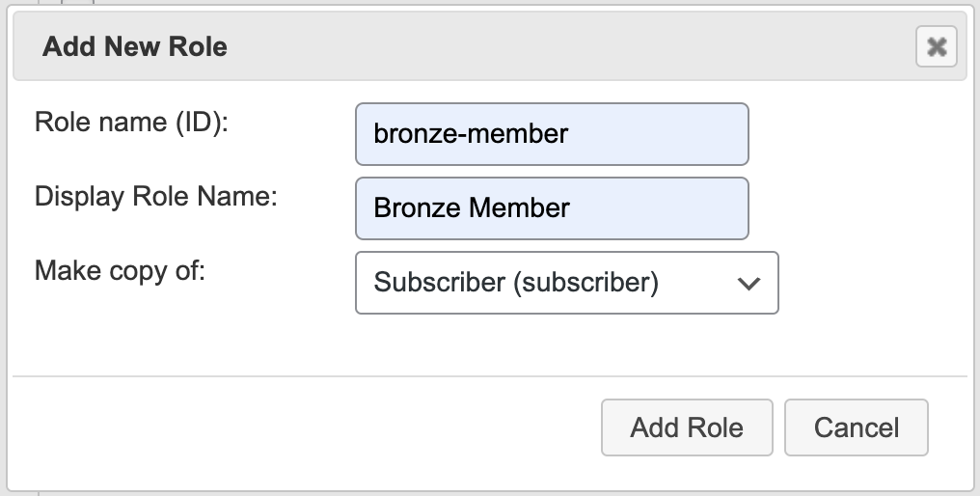Click the Make copy of label

tap(121, 269)
